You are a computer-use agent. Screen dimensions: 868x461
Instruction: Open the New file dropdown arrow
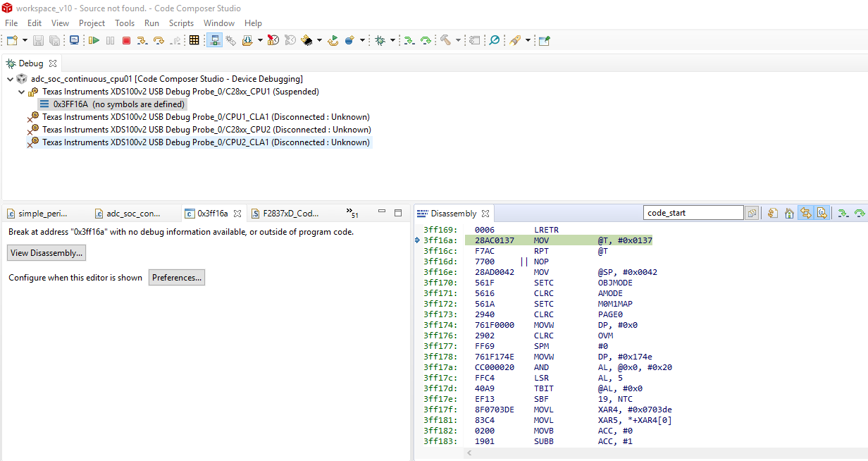point(25,41)
